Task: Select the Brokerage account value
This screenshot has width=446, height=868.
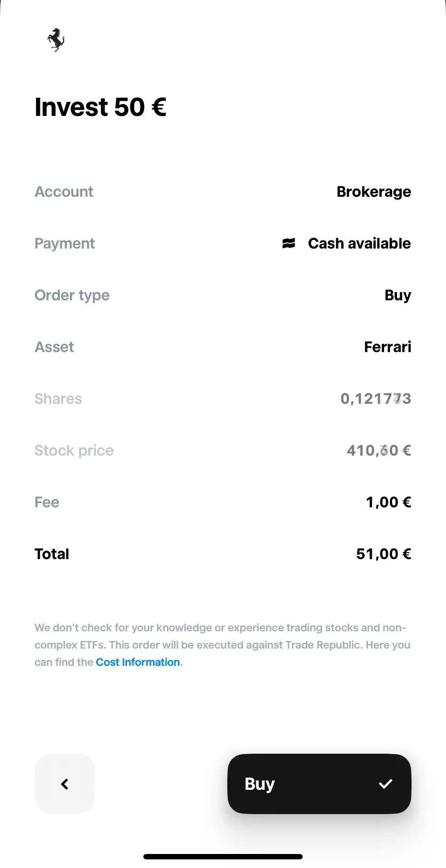Action: (374, 191)
